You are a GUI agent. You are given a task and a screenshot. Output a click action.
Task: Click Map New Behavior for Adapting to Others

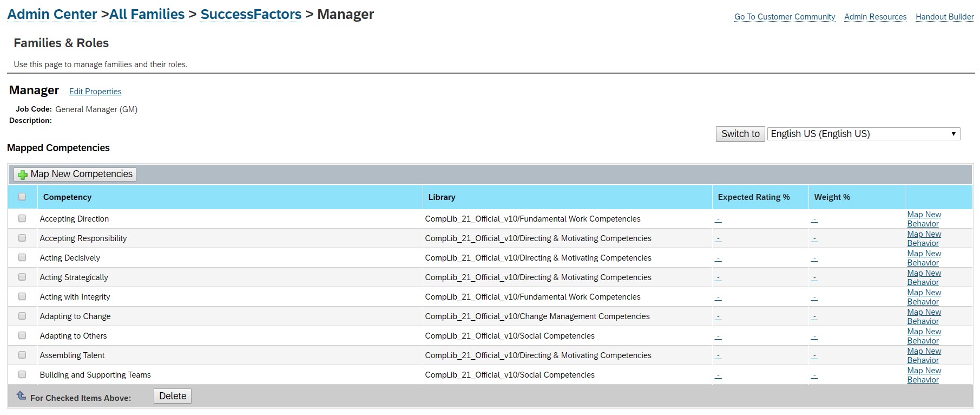coord(924,336)
